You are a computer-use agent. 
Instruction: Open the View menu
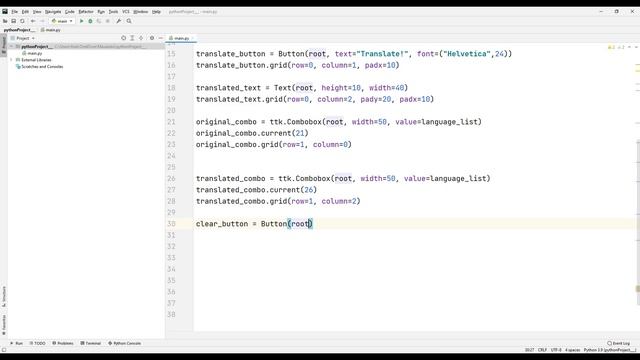[37, 12]
